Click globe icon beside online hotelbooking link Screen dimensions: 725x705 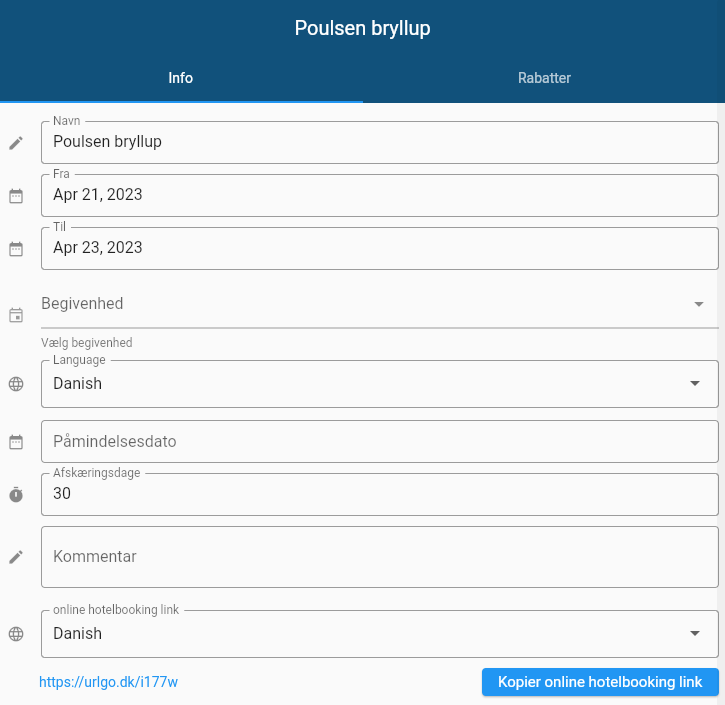click(x=16, y=634)
